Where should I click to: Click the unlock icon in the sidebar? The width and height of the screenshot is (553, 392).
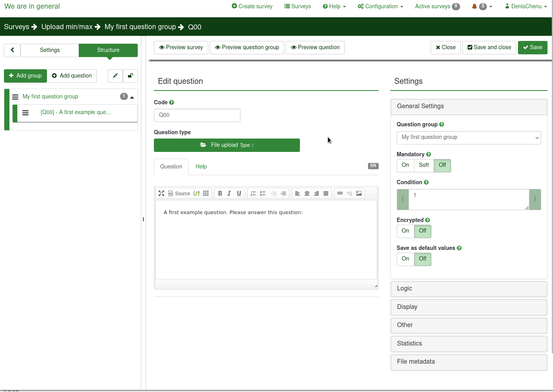(130, 76)
